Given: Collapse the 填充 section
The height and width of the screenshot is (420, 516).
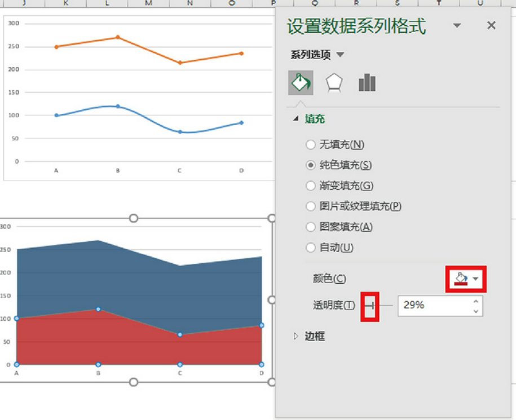Looking at the screenshot, I should [297, 119].
